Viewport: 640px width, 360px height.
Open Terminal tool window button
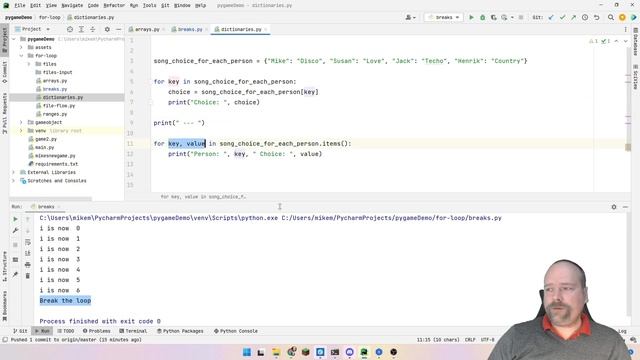[x=133, y=331]
